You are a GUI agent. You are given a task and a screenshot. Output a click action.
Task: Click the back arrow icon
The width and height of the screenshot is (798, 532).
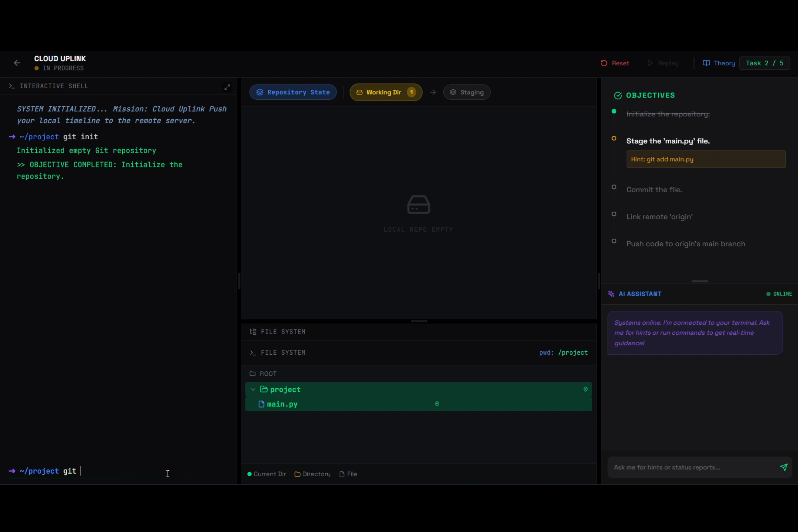pos(17,63)
